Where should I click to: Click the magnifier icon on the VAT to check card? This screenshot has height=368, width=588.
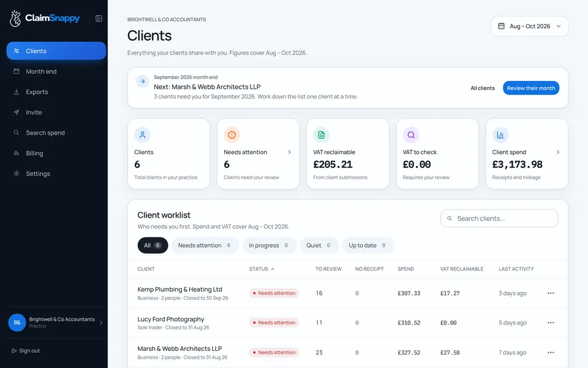click(x=411, y=135)
